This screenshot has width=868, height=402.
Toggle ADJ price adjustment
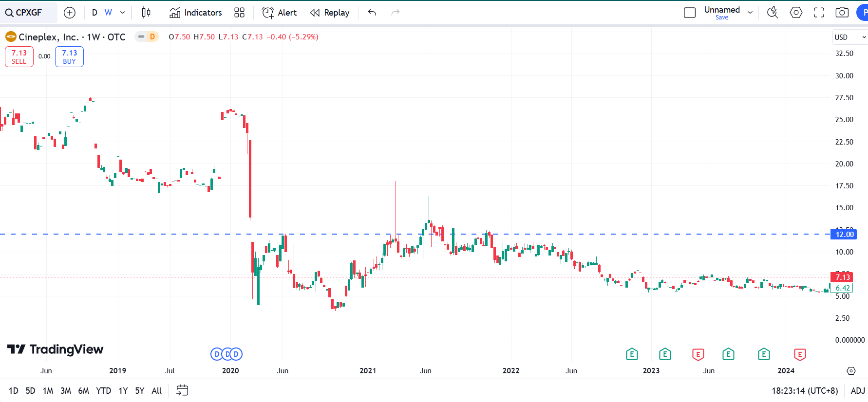pyautogui.click(x=858, y=391)
